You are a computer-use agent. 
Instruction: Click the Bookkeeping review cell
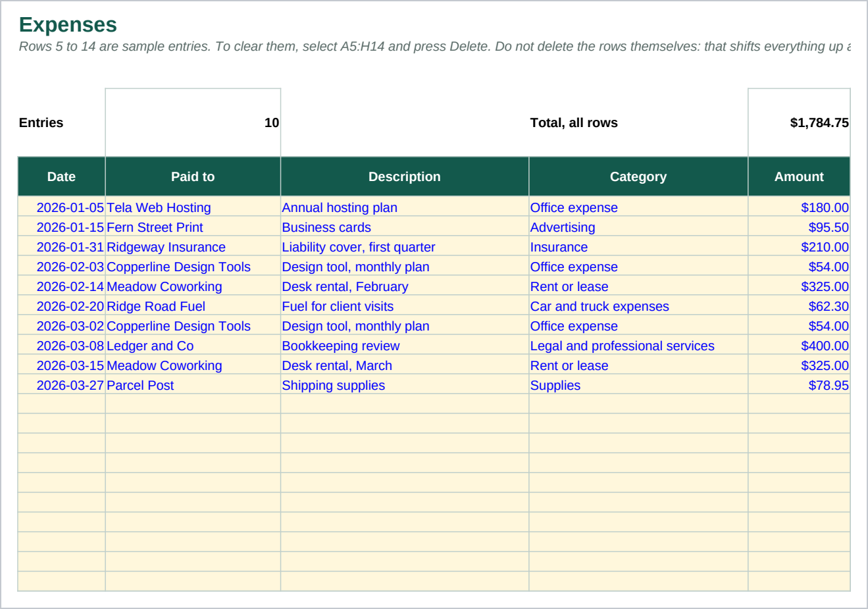tap(405, 346)
